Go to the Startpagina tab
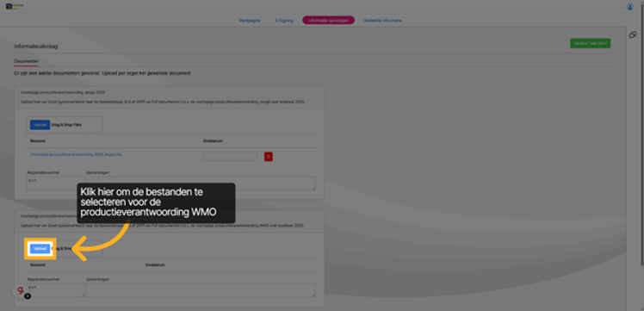This screenshot has width=644, height=311. [x=250, y=21]
